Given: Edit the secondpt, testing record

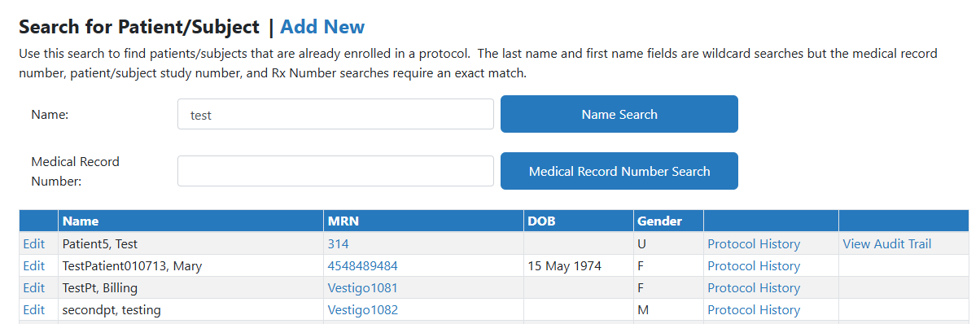Looking at the screenshot, I should 34,309.
